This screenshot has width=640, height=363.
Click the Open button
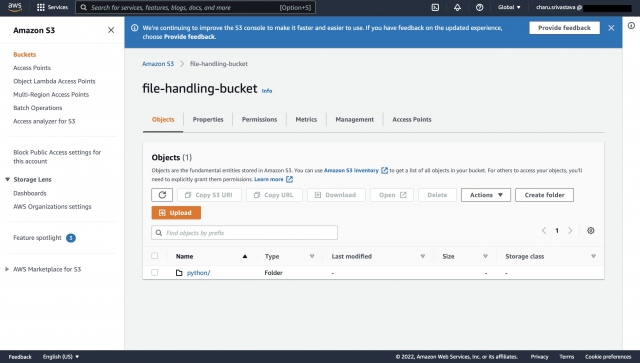[x=392, y=195]
